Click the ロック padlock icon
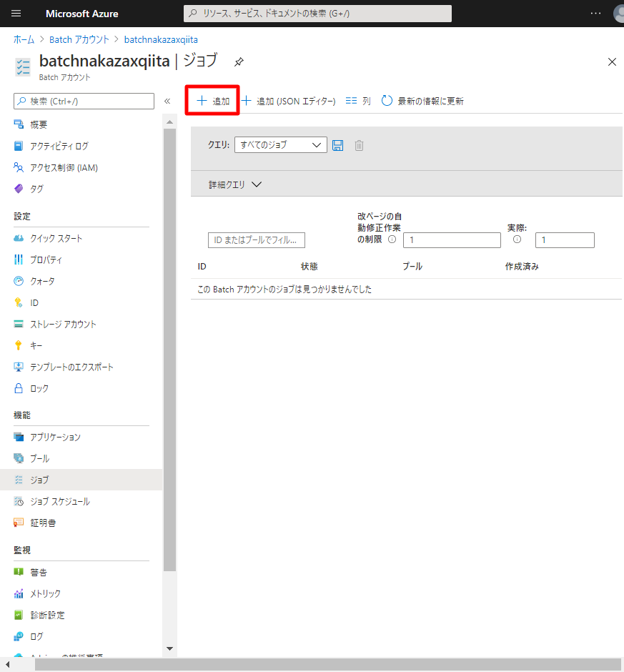 (x=19, y=388)
